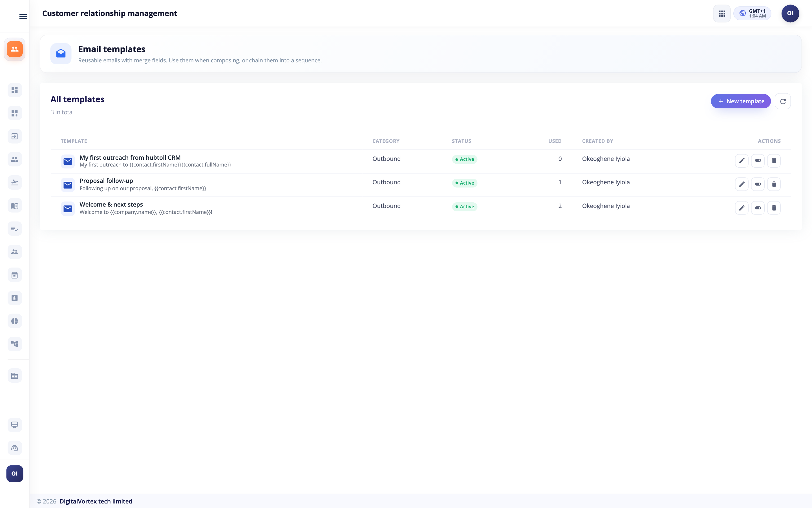Open the building company sidebar icon
This screenshot has height=508, width=812.
pyautogui.click(x=15, y=376)
